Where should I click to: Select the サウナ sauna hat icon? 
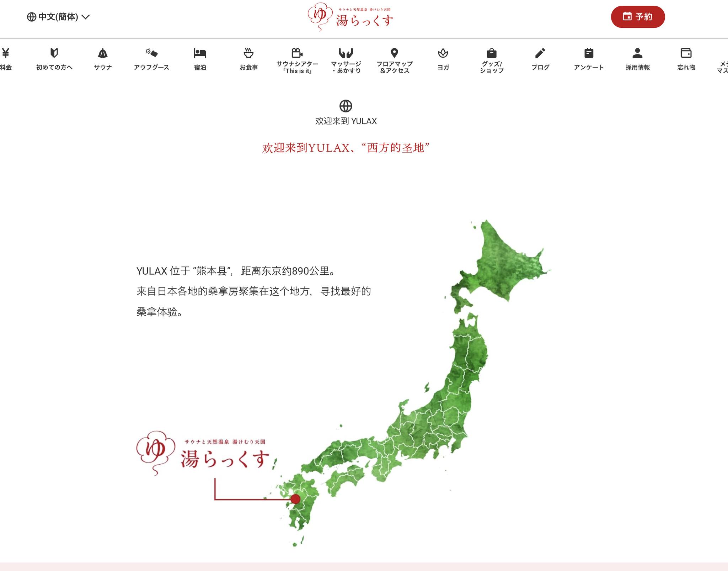(x=103, y=53)
